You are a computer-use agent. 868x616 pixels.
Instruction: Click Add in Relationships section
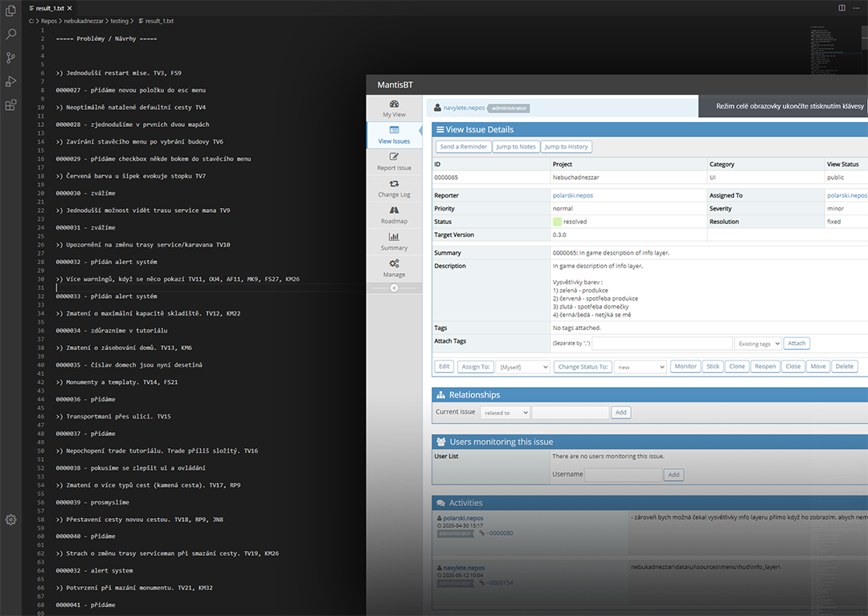[x=621, y=413]
